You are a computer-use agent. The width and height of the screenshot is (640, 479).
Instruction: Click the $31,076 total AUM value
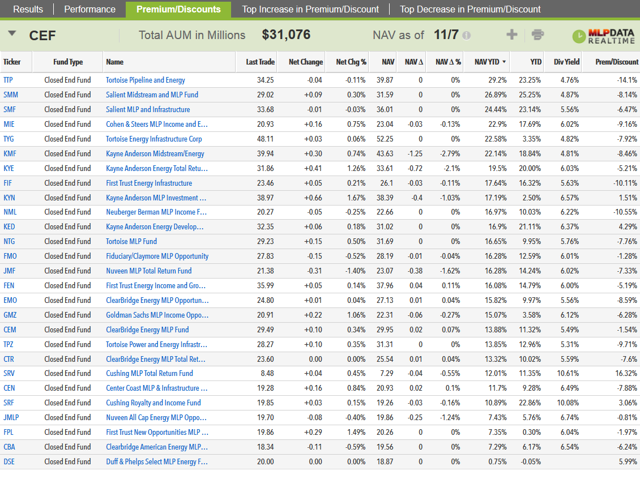286,35
